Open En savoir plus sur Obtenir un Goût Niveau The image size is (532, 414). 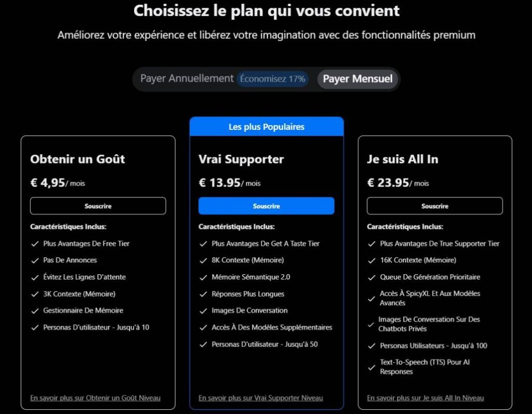tap(96, 398)
